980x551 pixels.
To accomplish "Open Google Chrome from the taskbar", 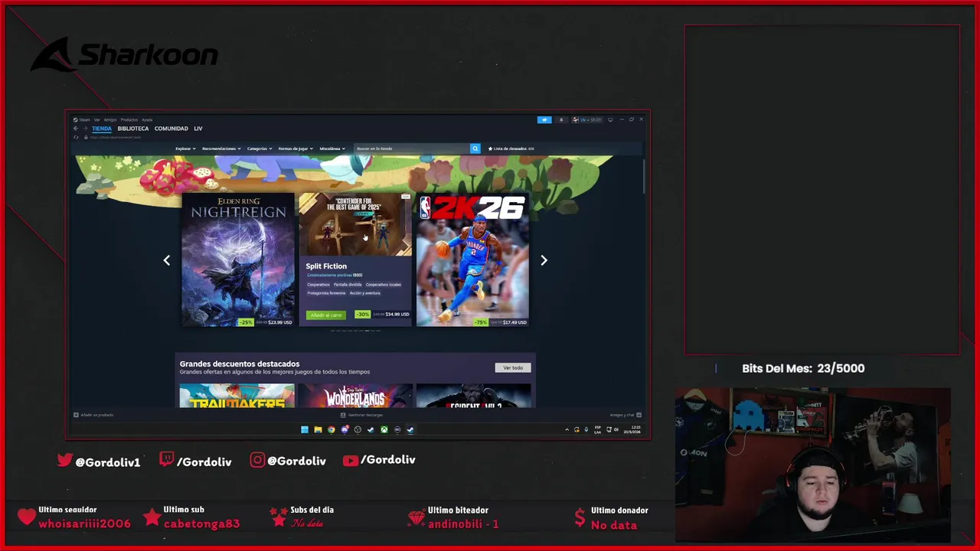I will (331, 429).
